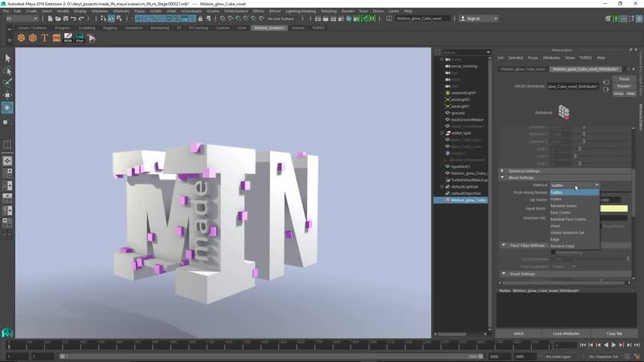Toggle the Enable Scaling checkbox
The height and width of the screenshot is (362, 644).
[x=554, y=253]
